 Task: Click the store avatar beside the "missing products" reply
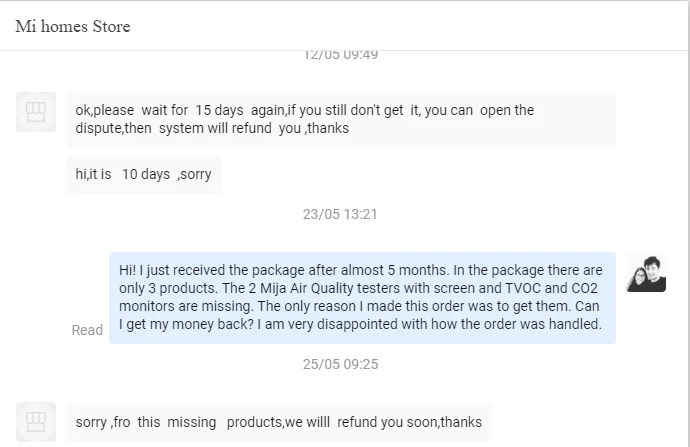click(x=36, y=421)
